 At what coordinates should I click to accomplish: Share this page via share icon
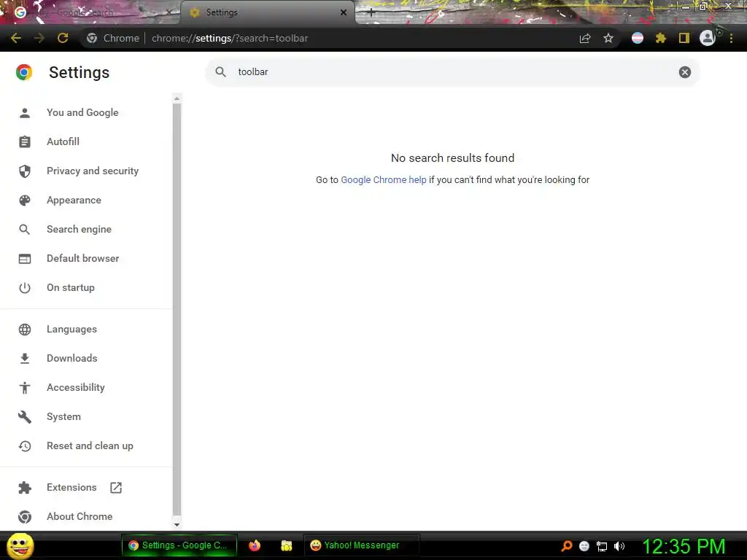585,38
